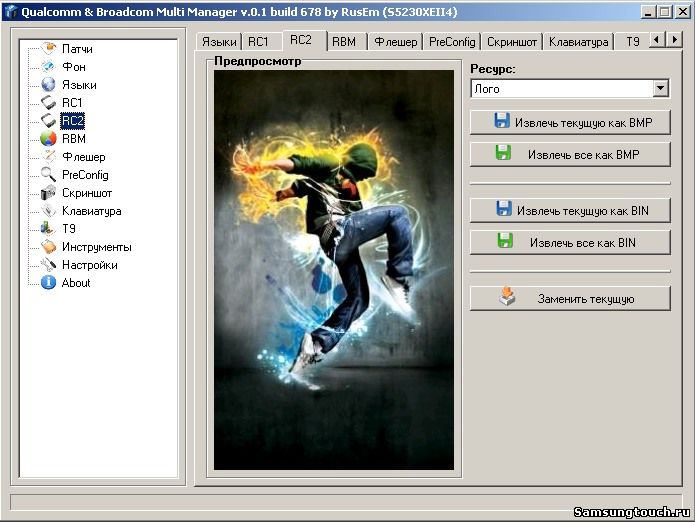Click the Инструменты toolbox icon

(48, 246)
